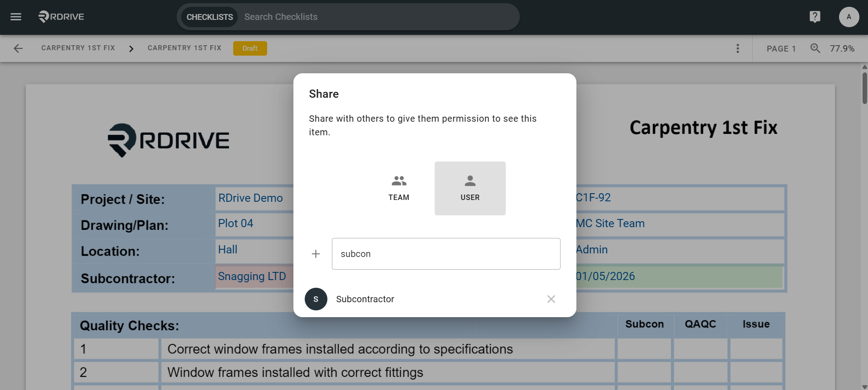This screenshot has height=390, width=868.
Task: Click the C1F-92 reference field
Action: (x=680, y=198)
